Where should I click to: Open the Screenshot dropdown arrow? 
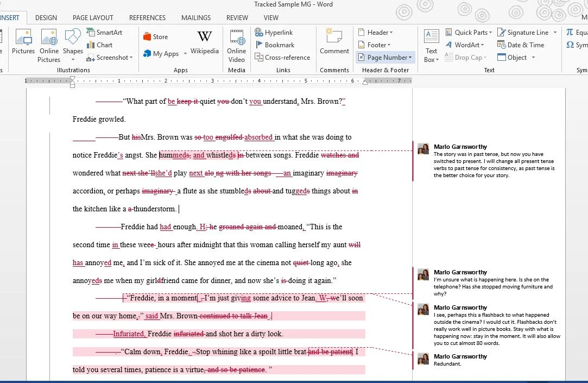131,58
